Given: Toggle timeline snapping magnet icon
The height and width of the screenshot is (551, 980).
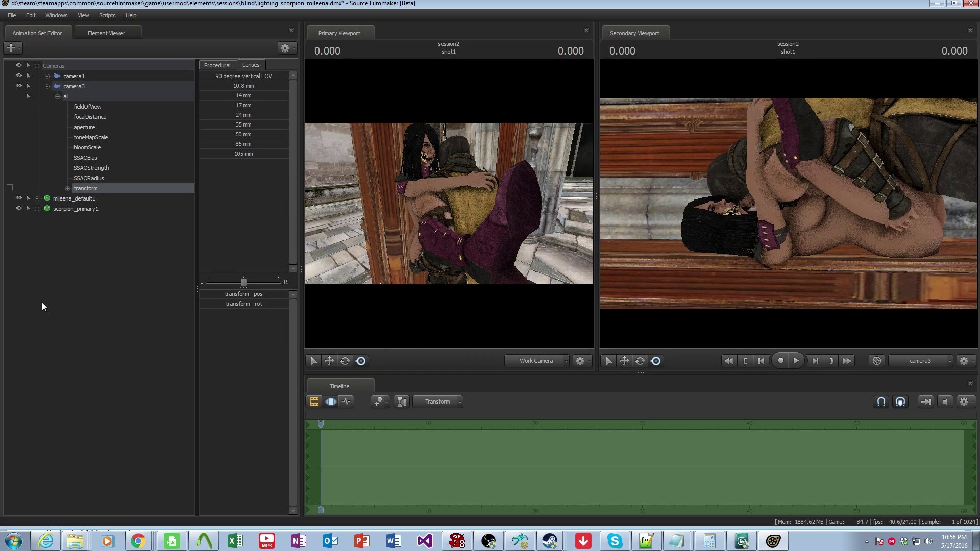Looking at the screenshot, I should pyautogui.click(x=881, y=402).
